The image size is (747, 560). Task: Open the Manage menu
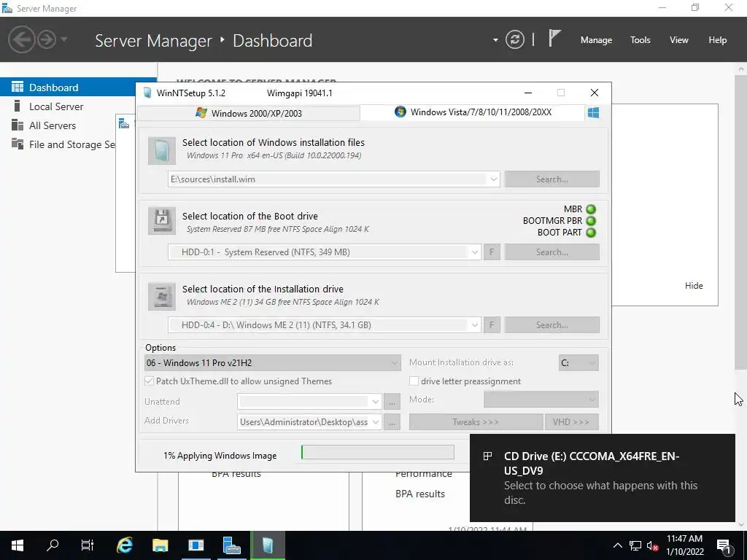pyautogui.click(x=596, y=40)
